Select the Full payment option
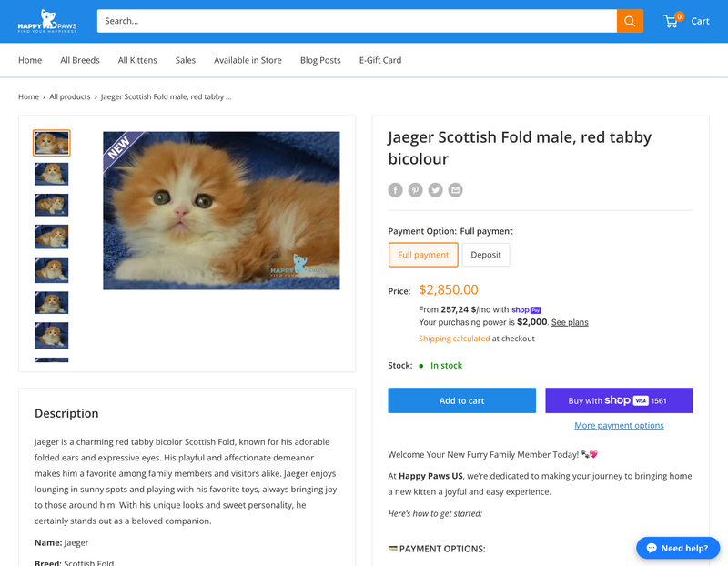This screenshot has width=728, height=566. pyautogui.click(x=423, y=255)
